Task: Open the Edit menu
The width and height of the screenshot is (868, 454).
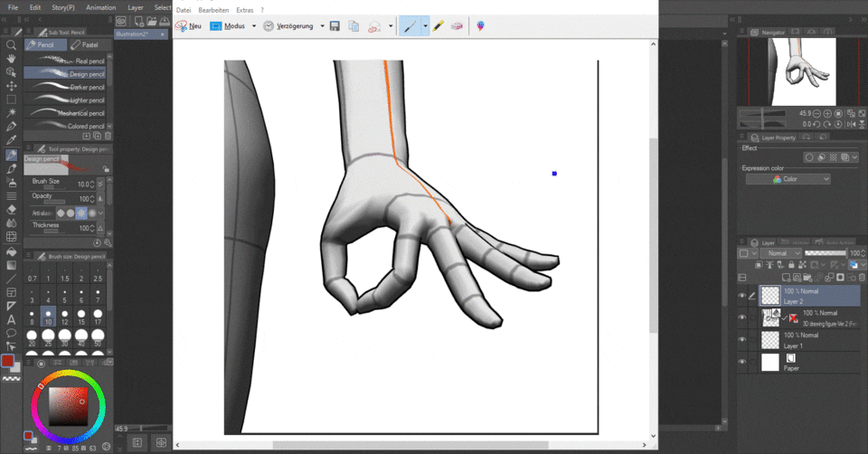Action: [35, 7]
